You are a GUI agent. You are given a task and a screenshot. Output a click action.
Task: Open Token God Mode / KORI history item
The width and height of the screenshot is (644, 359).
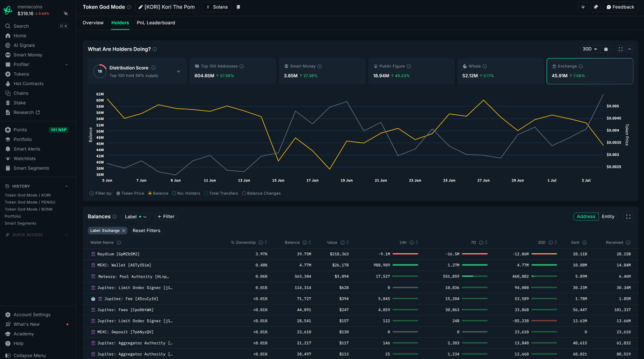pos(27,195)
